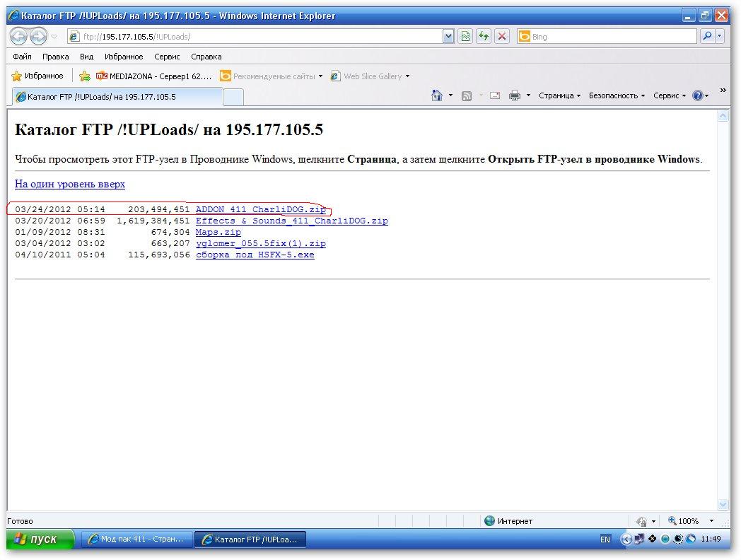Click the 203,494,451 file size text

click(x=159, y=209)
